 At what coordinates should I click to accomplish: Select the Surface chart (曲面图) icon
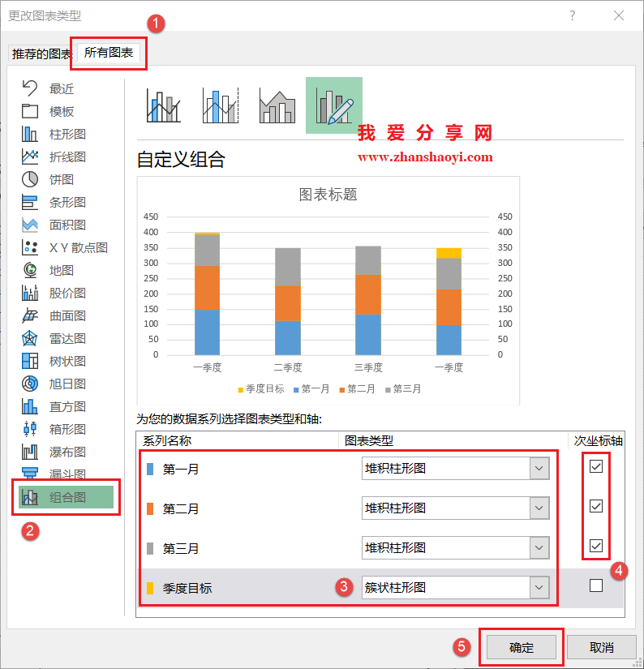pyautogui.click(x=30, y=315)
